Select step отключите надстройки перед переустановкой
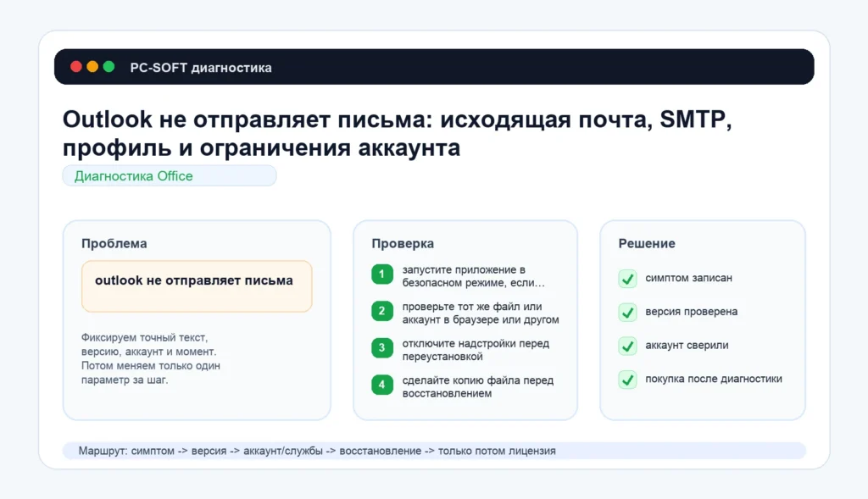Viewport: 868px width, 499px height. (x=476, y=350)
